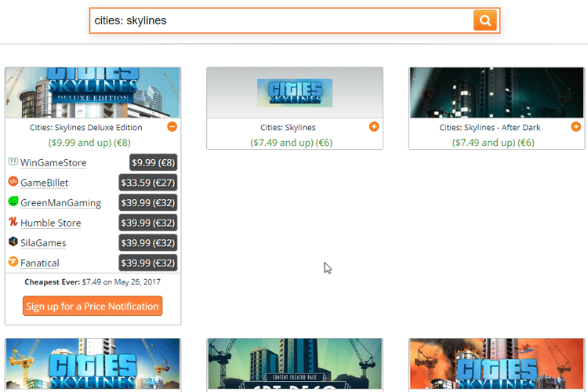This screenshot has width=588, height=392.
Task: Click the WinGameStore $9.99 price button
Action: (154, 163)
